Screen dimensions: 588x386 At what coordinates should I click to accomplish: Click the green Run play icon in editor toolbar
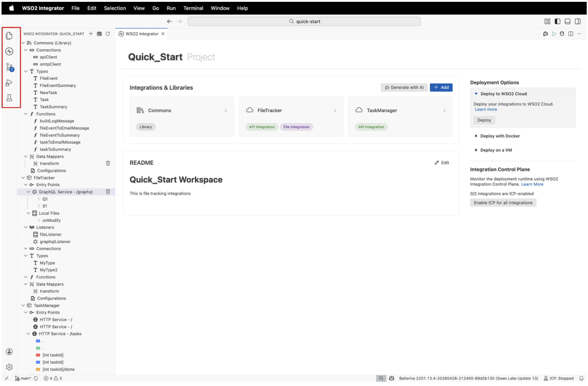pos(554,34)
